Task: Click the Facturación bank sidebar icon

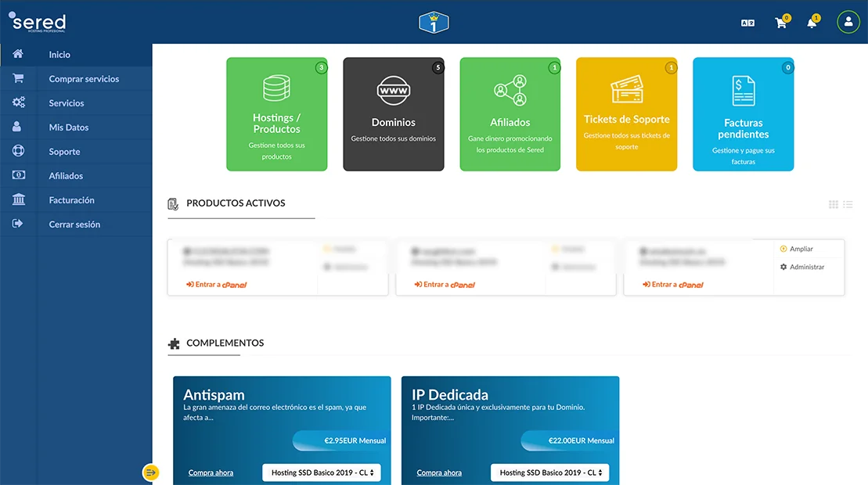Action: click(18, 200)
